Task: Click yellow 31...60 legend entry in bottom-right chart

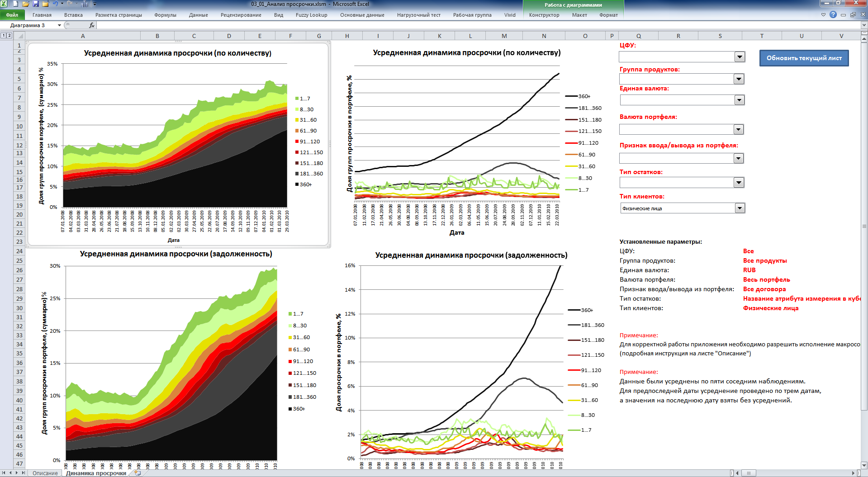Action: [x=583, y=400]
